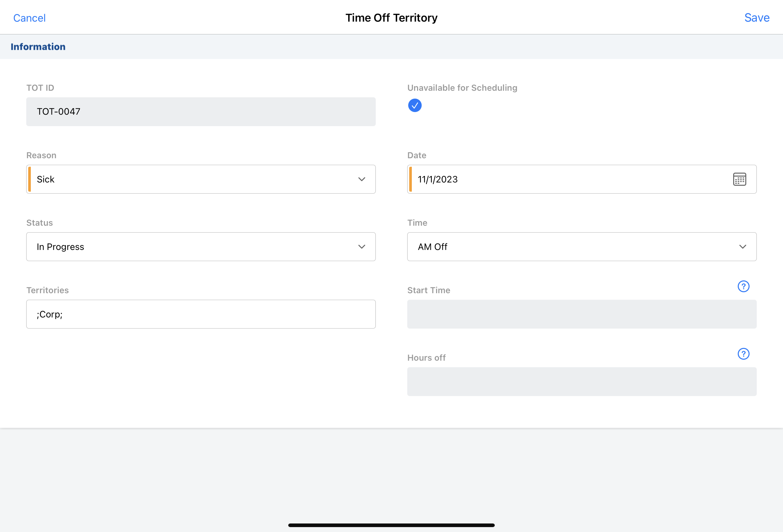Click the Territories field label
Viewport: 783px width, 532px height.
(x=48, y=290)
